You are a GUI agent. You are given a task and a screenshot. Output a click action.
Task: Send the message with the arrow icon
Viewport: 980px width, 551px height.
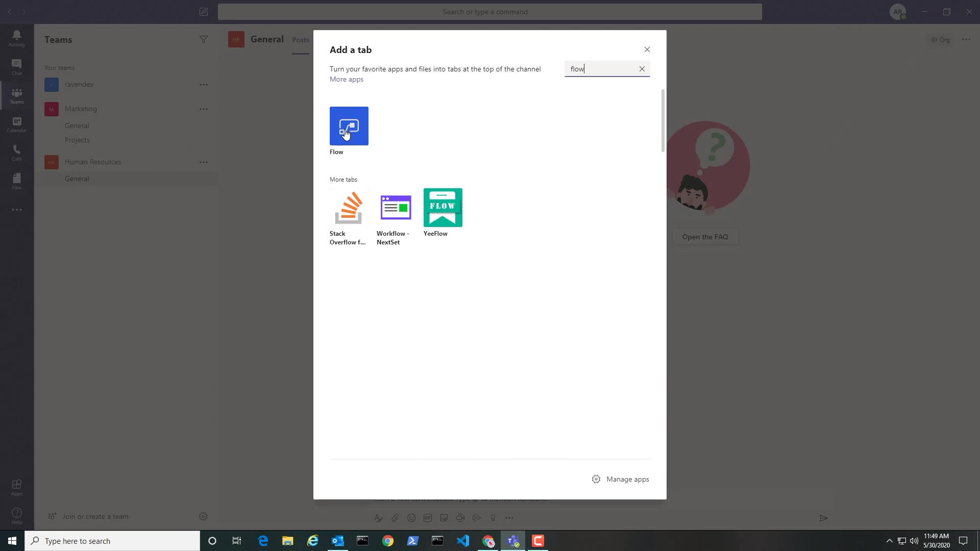click(x=823, y=518)
